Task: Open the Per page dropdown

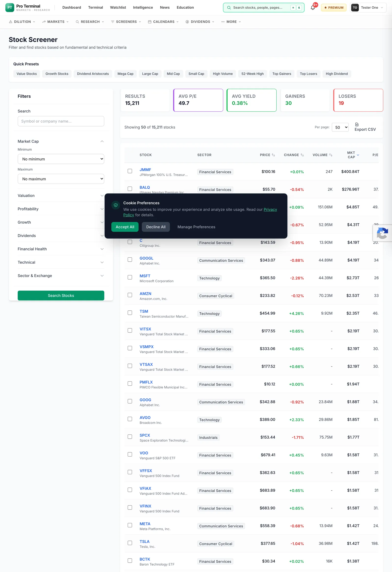Action: tap(340, 127)
